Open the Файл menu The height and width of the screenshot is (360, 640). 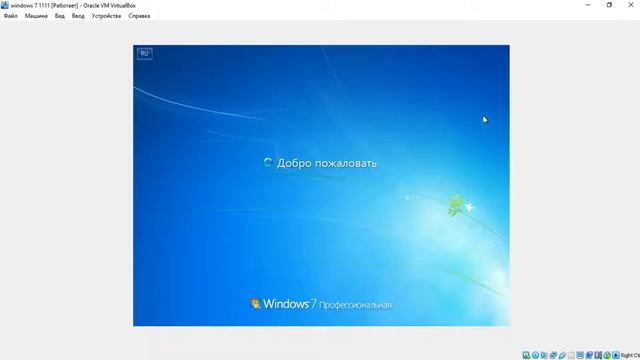11,16
